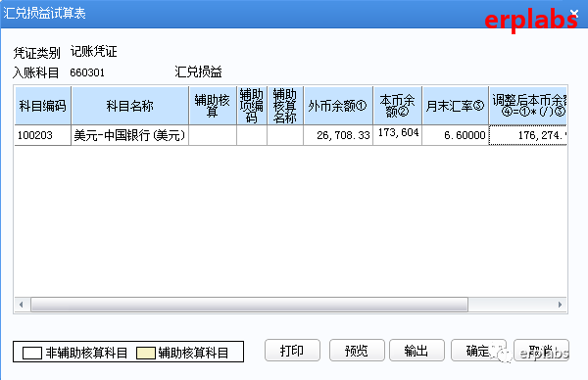Click the 176,274 adjusted balance cell
Screen dimensions: 588x380
click(528, 135)
